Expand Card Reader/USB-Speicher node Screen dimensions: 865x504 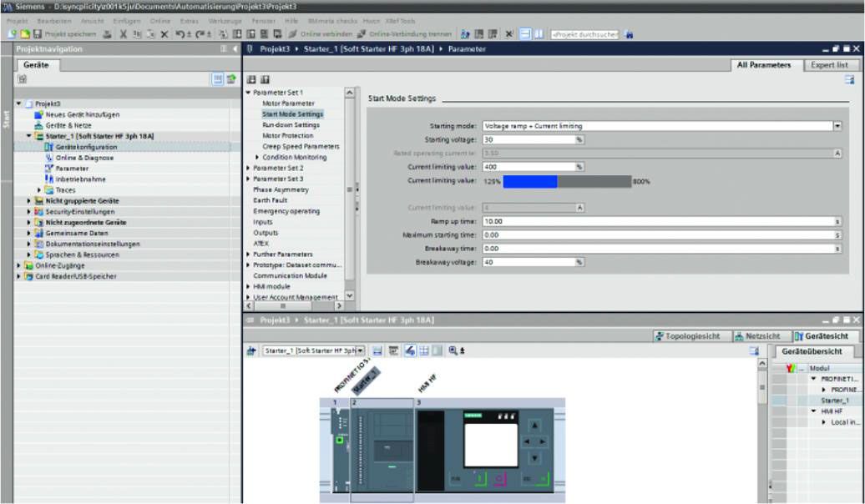click(x=18, y=276)
